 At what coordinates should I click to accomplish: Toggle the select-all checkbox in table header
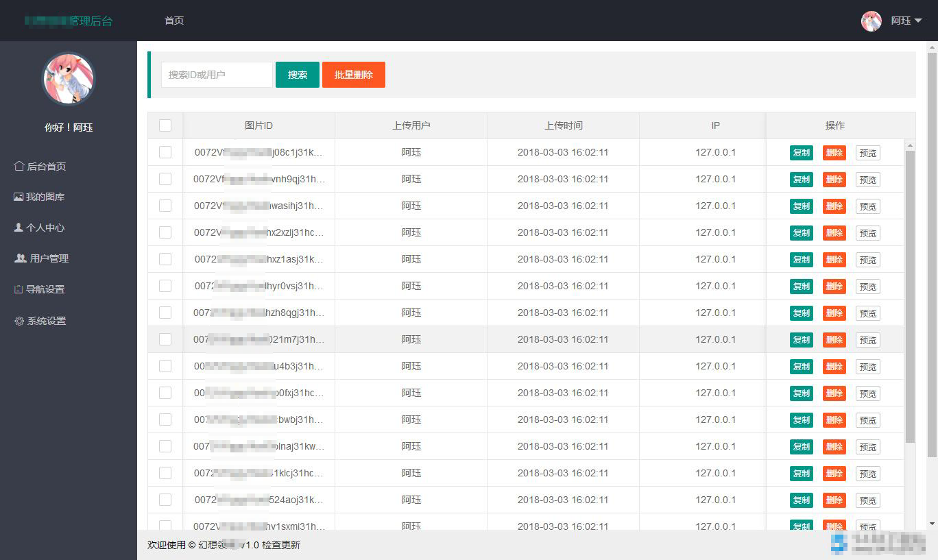(x=165, y=125)
